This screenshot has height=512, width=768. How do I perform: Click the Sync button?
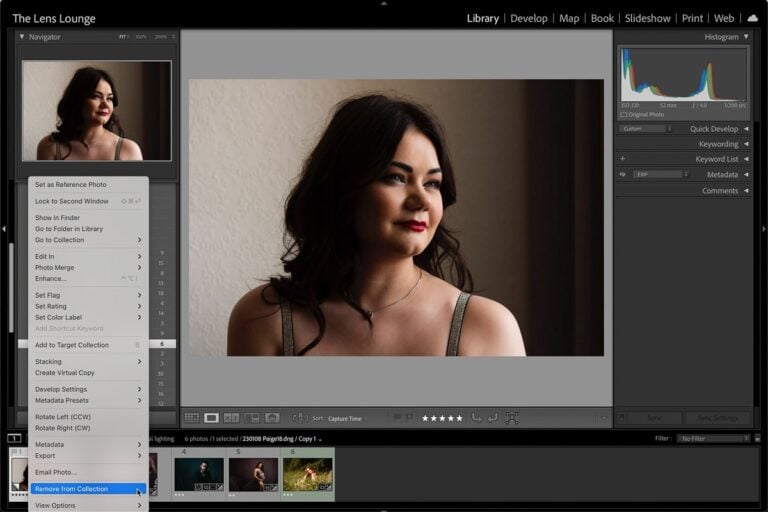(654, 418)
